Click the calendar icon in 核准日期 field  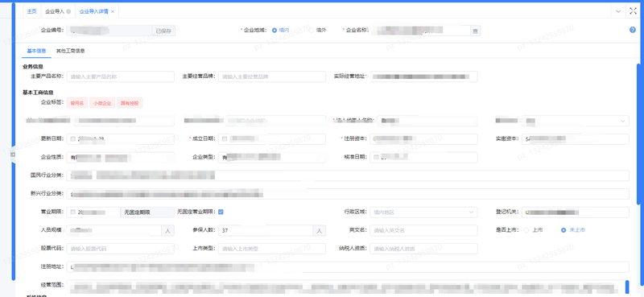pyautogui.click(x=376, y=157)
